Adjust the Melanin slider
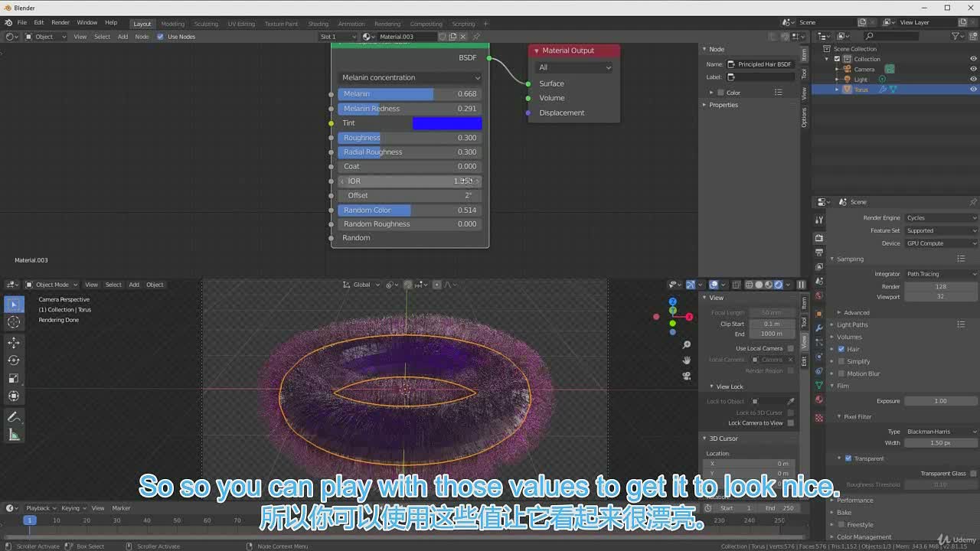Screen dimensions: 980x551 pos(410,94)
